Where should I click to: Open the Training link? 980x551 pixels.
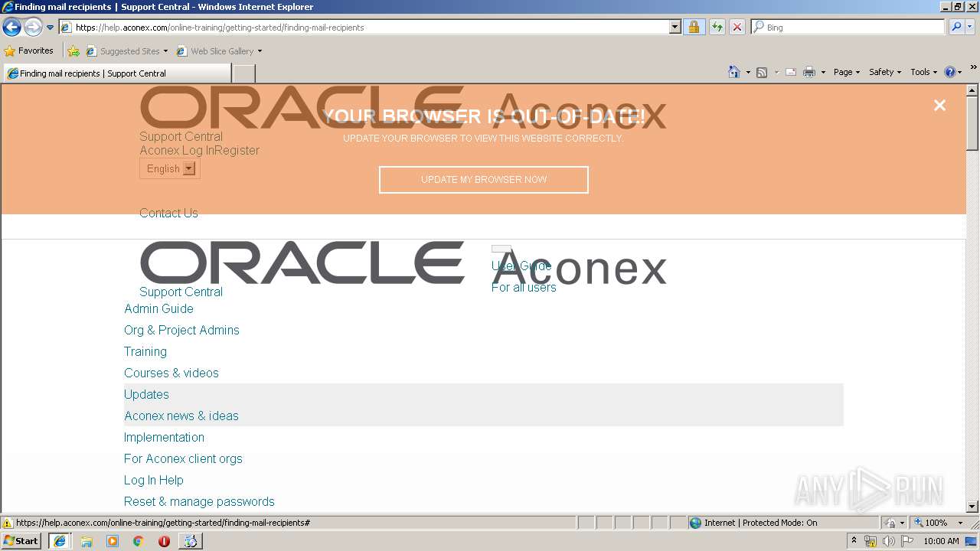[145, 352]
